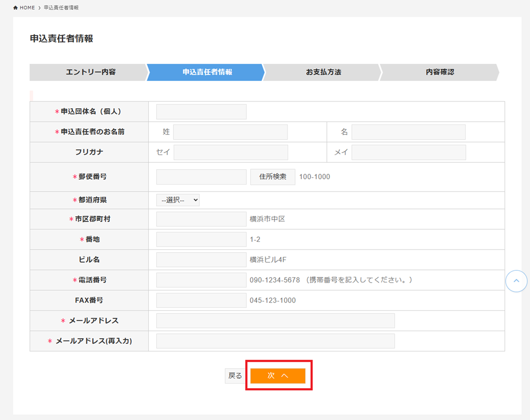Focus the 郵便番号 postal code field
This screenshot has width=530, height=420.
click(201, 177)
